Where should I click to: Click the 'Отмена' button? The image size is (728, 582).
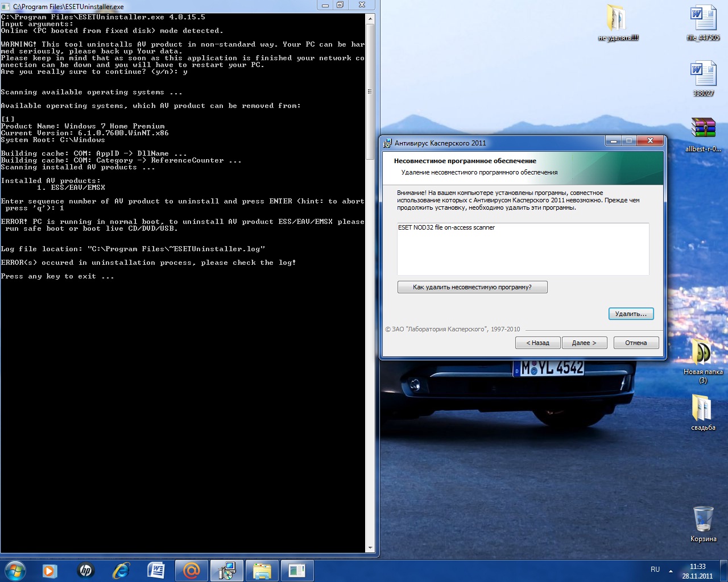coord(636,343)
